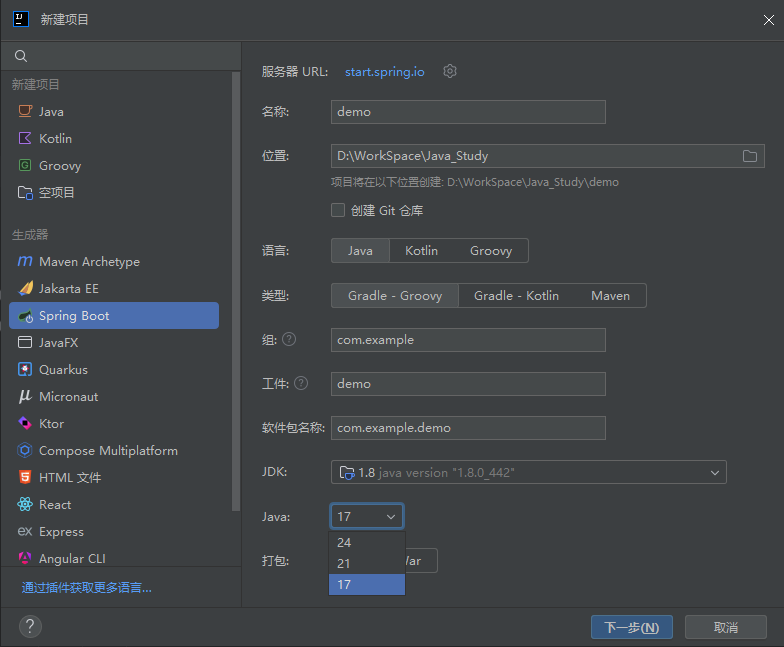Select the Kotlin project type label
This screenshot has height=647, width=784.
point(56,138)
